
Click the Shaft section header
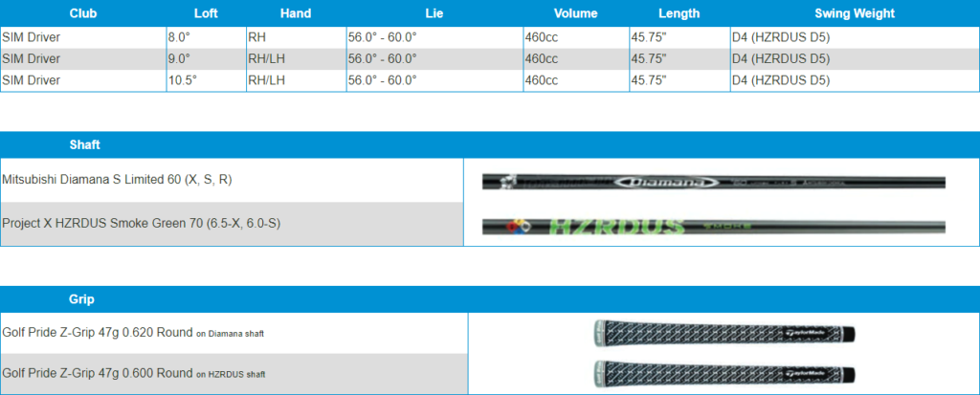point(84,144)
